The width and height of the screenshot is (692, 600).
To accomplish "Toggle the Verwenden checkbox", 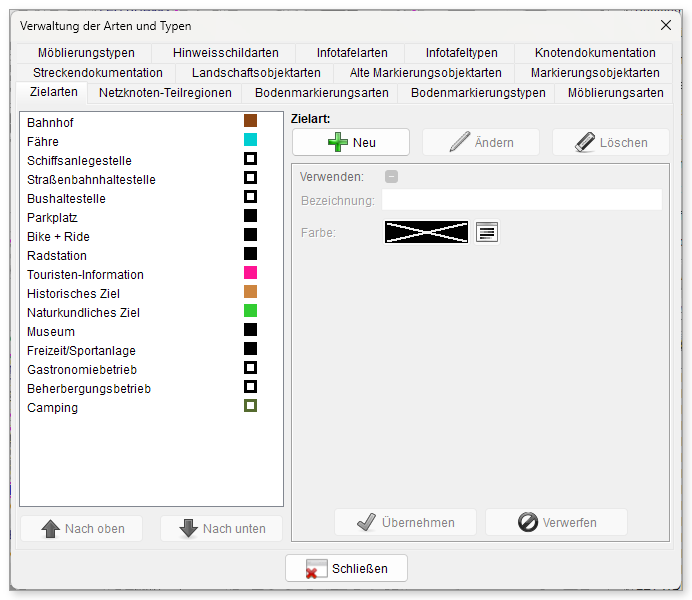I will 391,177.
